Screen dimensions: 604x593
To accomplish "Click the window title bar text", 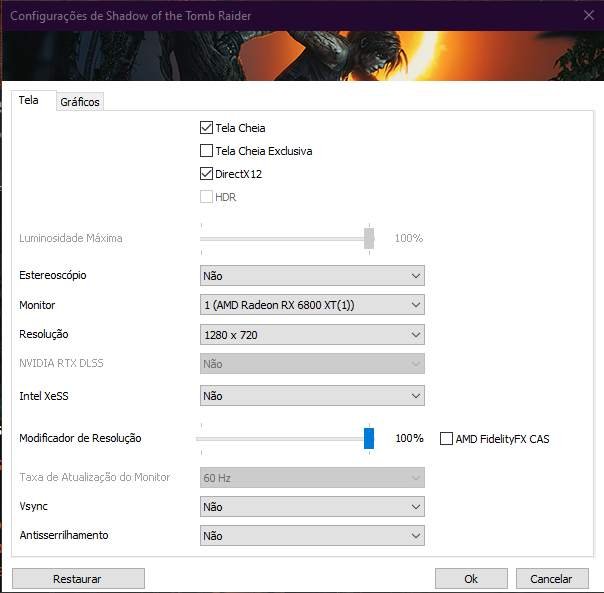I will 128,14.
